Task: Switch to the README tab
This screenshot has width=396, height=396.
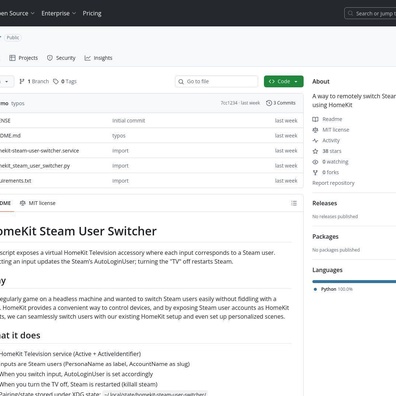Action: coord(6,203)
